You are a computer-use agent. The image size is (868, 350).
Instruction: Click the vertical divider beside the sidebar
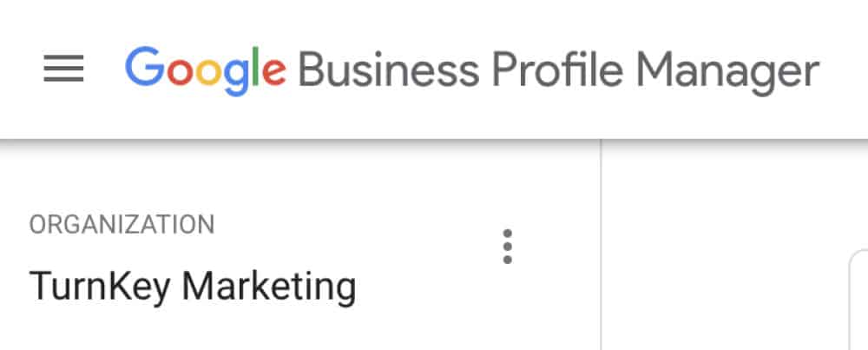pos(601,244)
